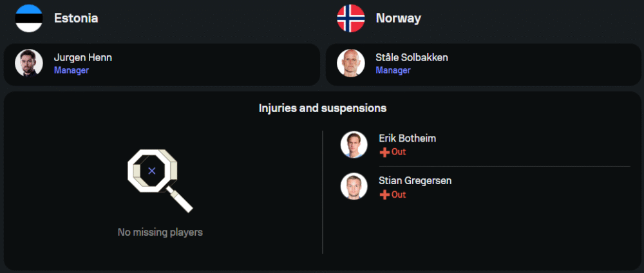Open the Estonia team name link
The image size is (644, 273).
pos(76,18)
